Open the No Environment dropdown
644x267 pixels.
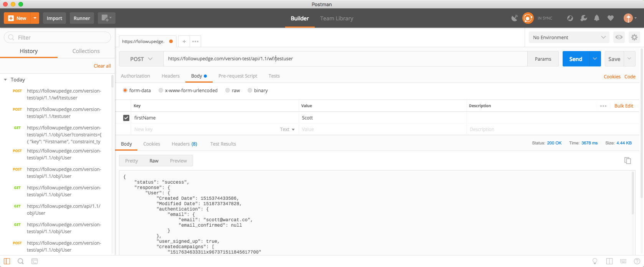[x=569, y=37]
